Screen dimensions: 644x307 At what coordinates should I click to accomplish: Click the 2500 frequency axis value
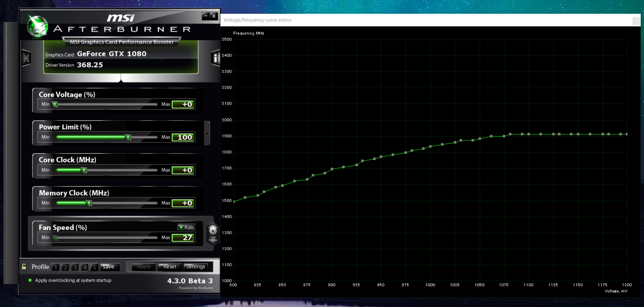[227, 39]
